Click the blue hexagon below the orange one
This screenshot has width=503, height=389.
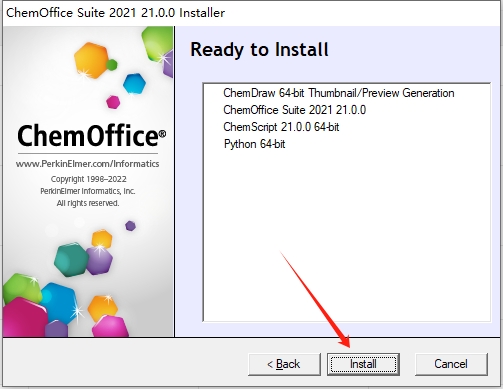pos(134,84)
